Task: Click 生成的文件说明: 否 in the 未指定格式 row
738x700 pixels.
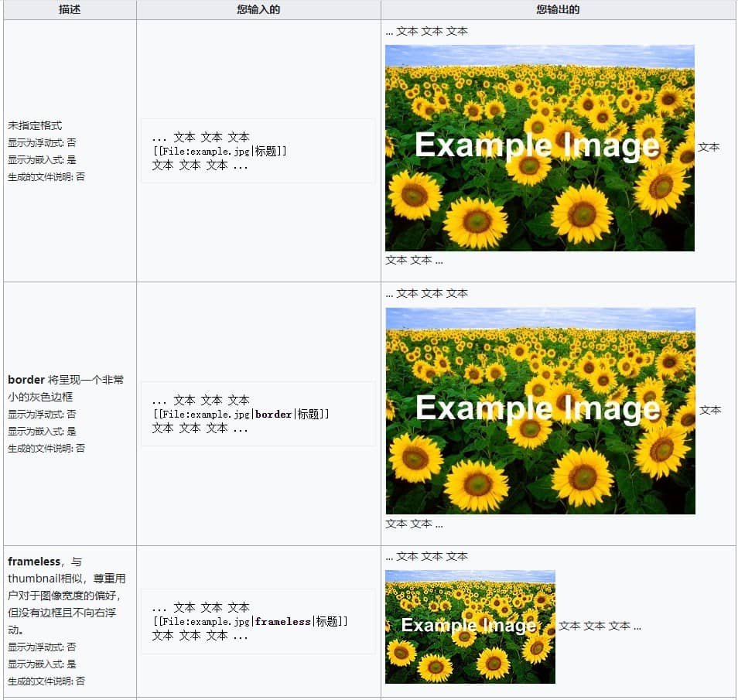Action: pos(46,176)
